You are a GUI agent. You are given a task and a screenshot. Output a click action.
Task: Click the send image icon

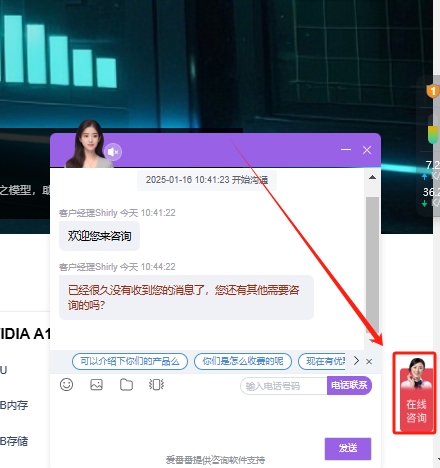click(x=96, y=385)
